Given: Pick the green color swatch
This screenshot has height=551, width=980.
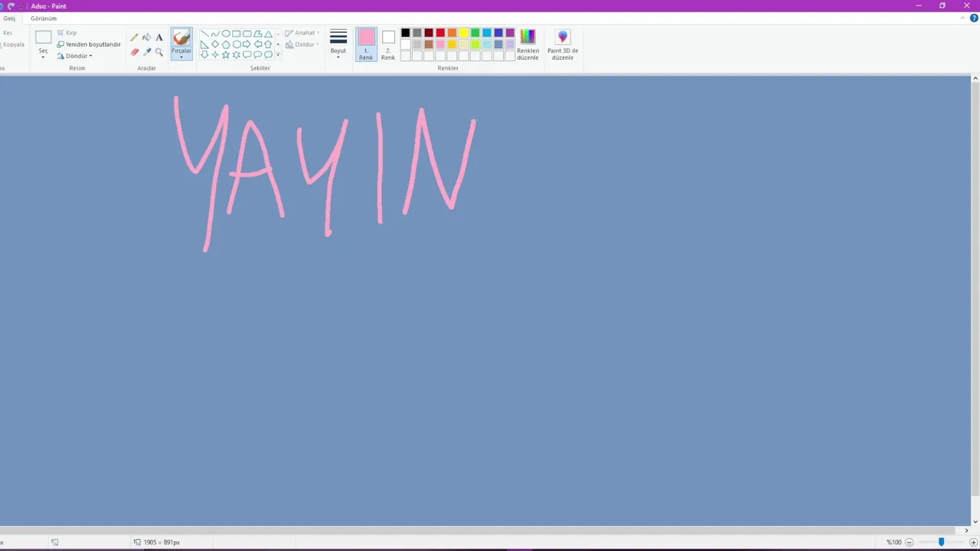Looking at the screenshot, I should click(x=475, y=33).
